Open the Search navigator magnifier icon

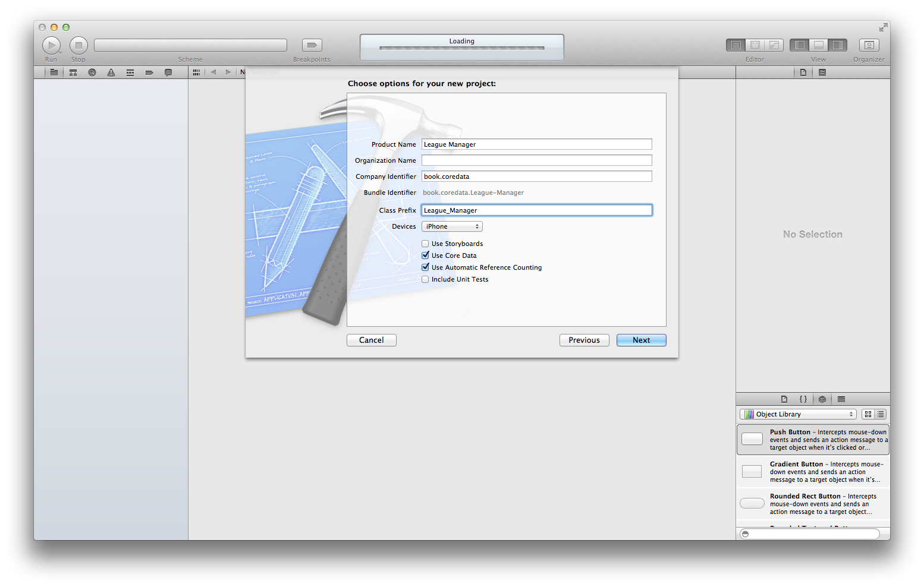(92, 72)
